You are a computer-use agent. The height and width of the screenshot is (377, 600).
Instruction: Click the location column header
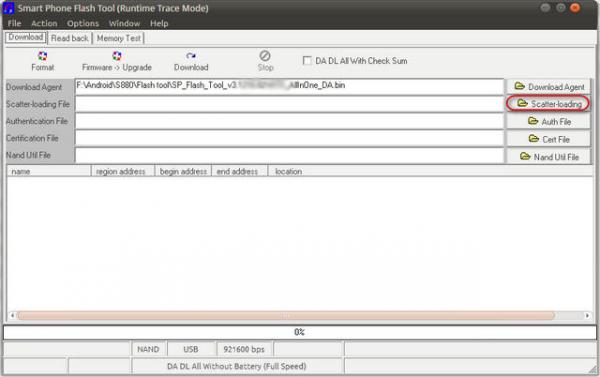point(430,171)
